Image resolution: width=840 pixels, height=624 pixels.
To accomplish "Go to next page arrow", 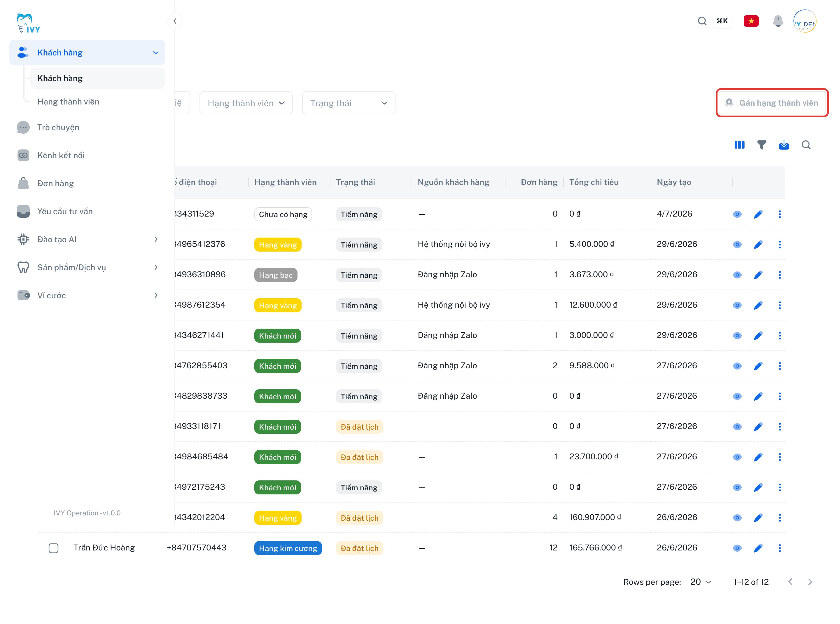I will (810, 582).
